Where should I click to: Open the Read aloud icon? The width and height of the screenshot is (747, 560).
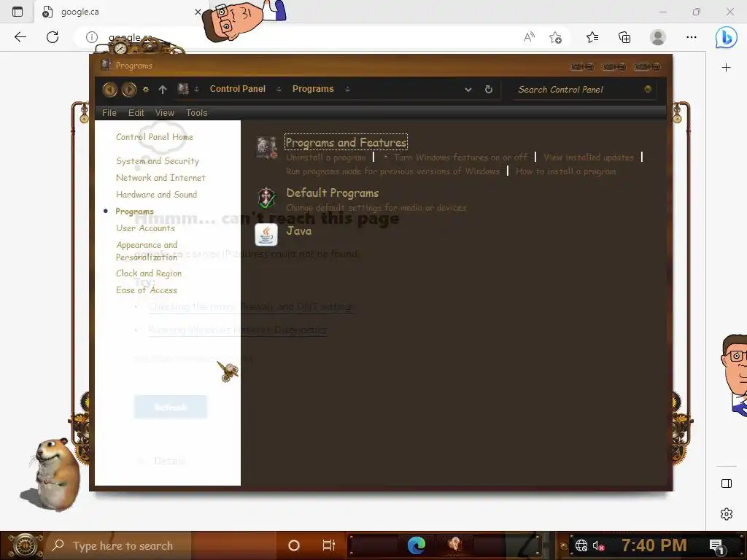click(x=529, y=37)
